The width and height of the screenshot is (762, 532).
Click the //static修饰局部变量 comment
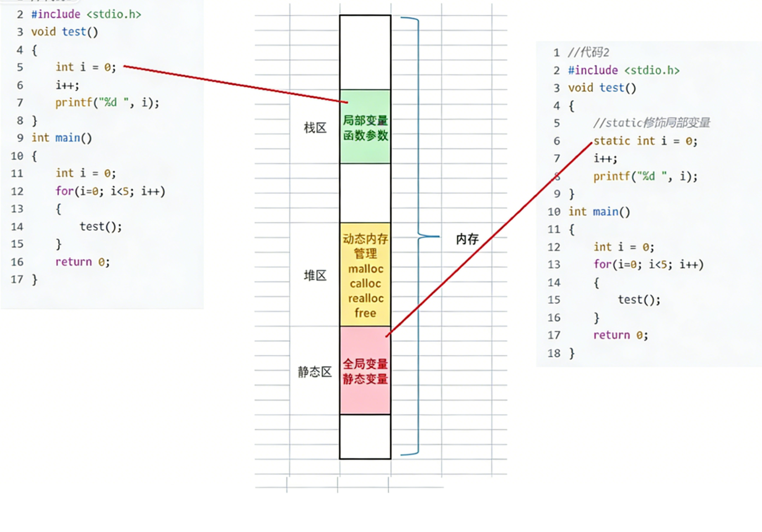[x=651, y=123]
